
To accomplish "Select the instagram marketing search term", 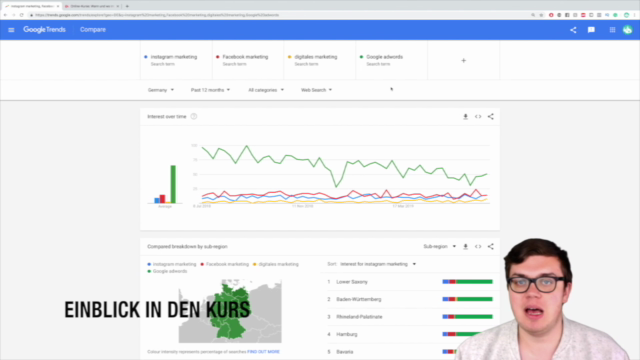I will [176, 60].
